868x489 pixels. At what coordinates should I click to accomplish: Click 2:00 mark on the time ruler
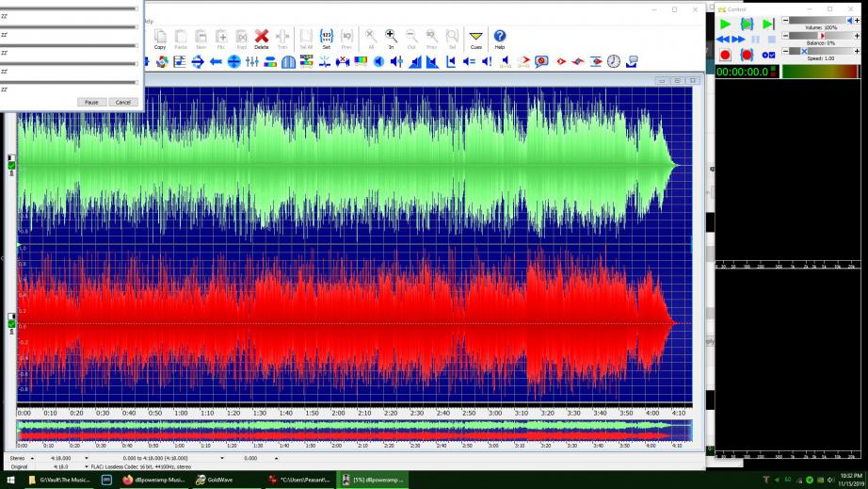click(x=337, y=413)
